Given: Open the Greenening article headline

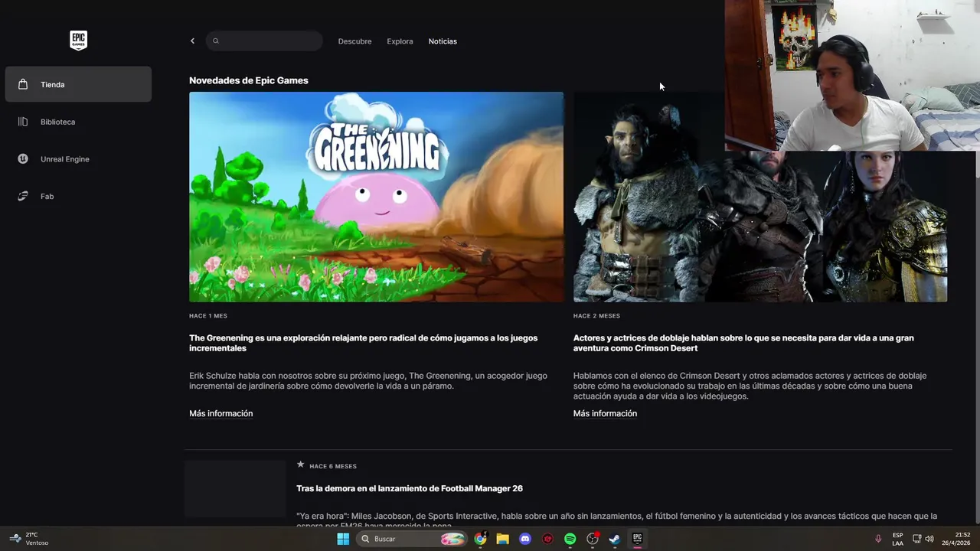Looking at the screenshot, I should pyautogui.click(x=364, y=343).
